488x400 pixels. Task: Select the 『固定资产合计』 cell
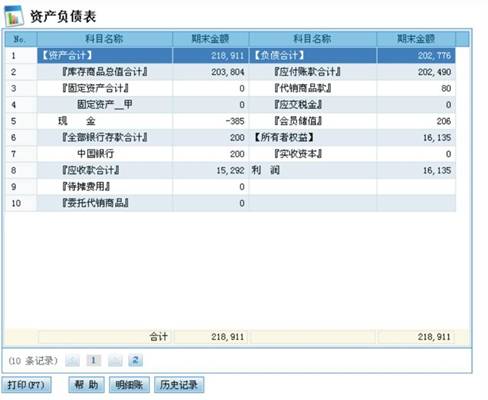tap(105, 88)
